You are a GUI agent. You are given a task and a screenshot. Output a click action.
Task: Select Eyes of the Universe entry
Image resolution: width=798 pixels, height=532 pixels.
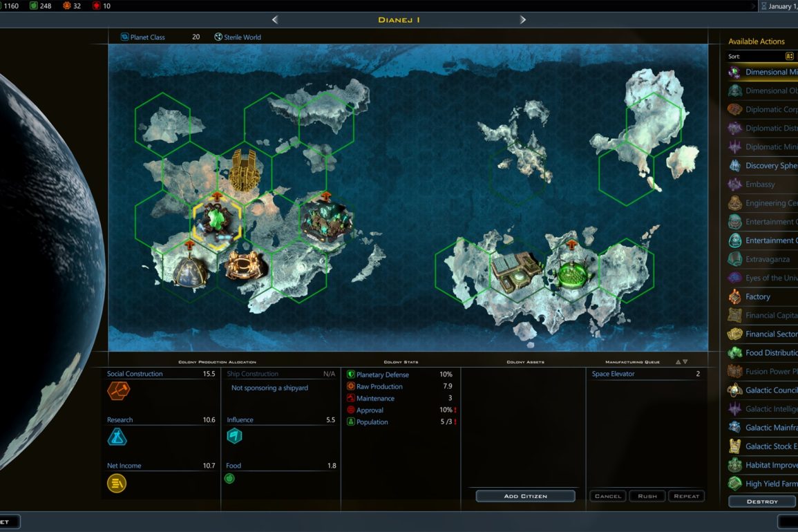click(x=762, y=278)
